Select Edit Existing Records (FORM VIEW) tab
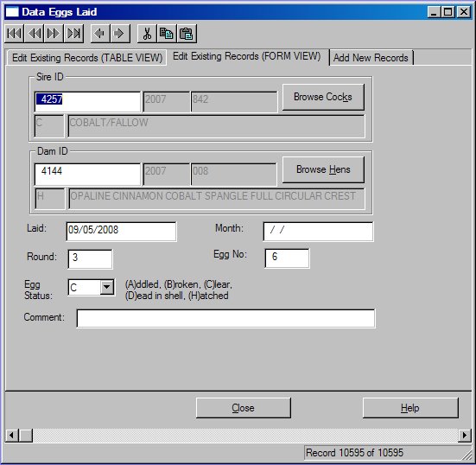Image resolution: width=476 pixels, height=465 pixels. tap(247, 56)
